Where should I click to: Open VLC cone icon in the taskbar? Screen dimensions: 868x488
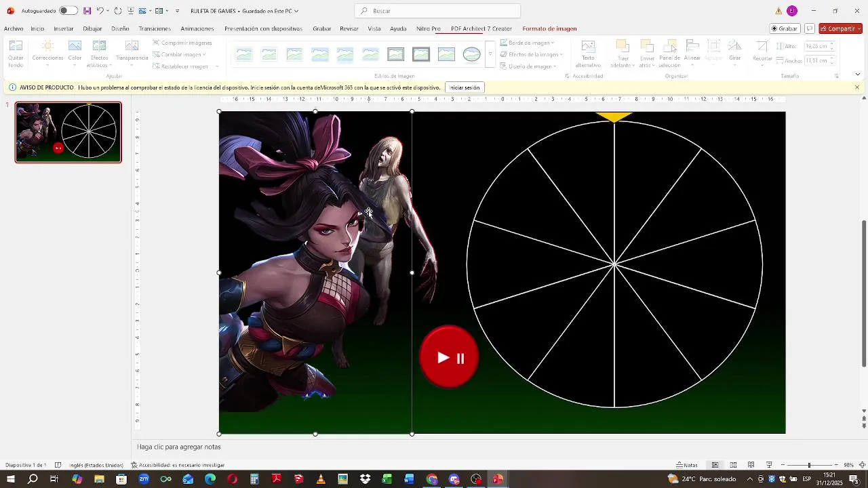pos(321,479)
